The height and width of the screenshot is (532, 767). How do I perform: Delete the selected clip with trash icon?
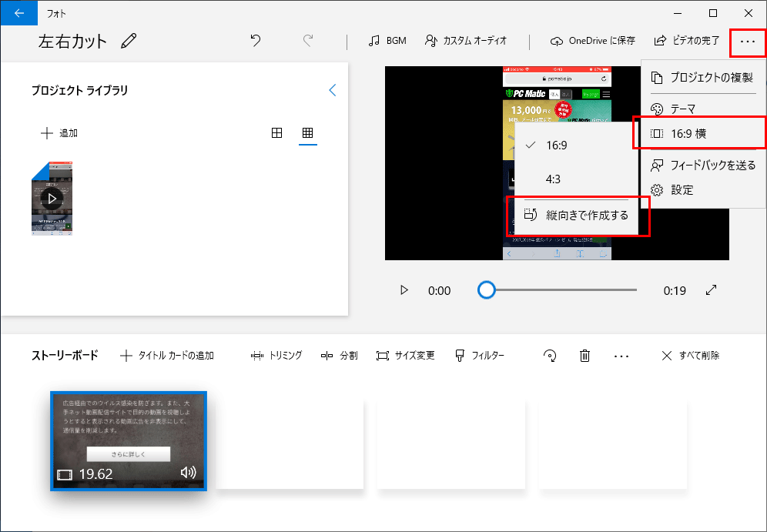click(x=584, y=355)
